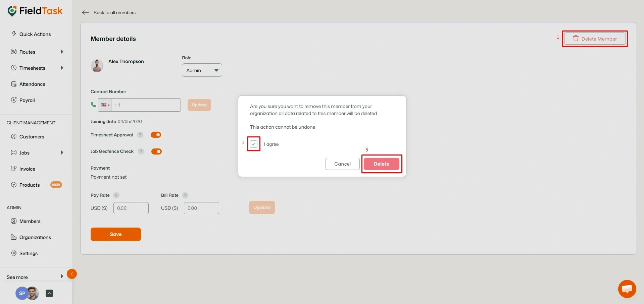The image size is (644, 304).
Task: Click the Organizations building icon
Action: coord(14,237)
